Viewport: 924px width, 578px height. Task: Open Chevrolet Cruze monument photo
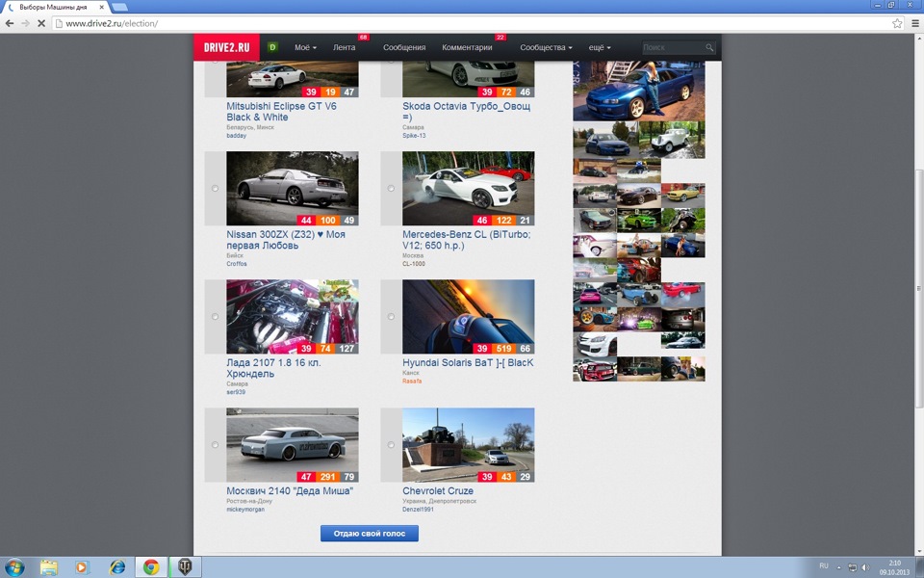tap(469, 445)
